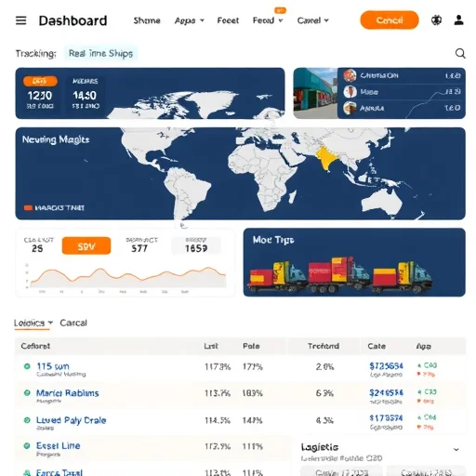This screenshot has width=476, height=476.
Task: Click the green status dot beside Mariel Rablims
Action: [27, 392]
